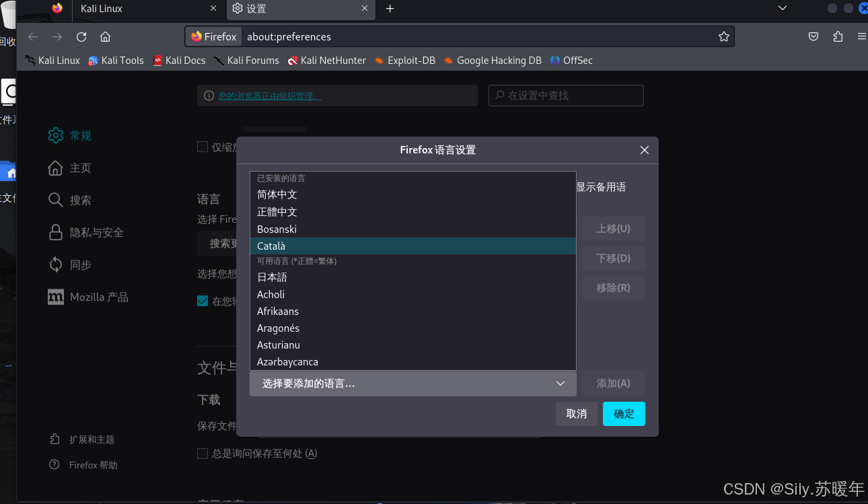
Task: Open the Pocket save icon in toolbar
Action: point(813,37)
